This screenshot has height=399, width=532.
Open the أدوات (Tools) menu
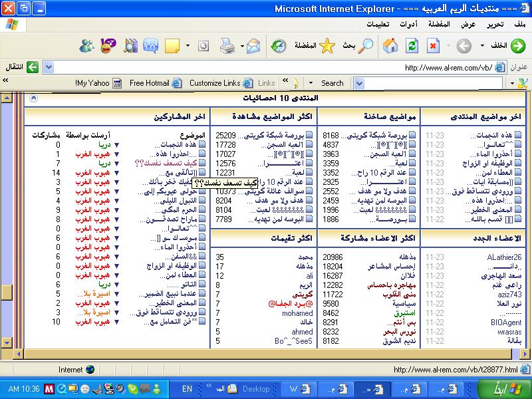pos(408,24)
